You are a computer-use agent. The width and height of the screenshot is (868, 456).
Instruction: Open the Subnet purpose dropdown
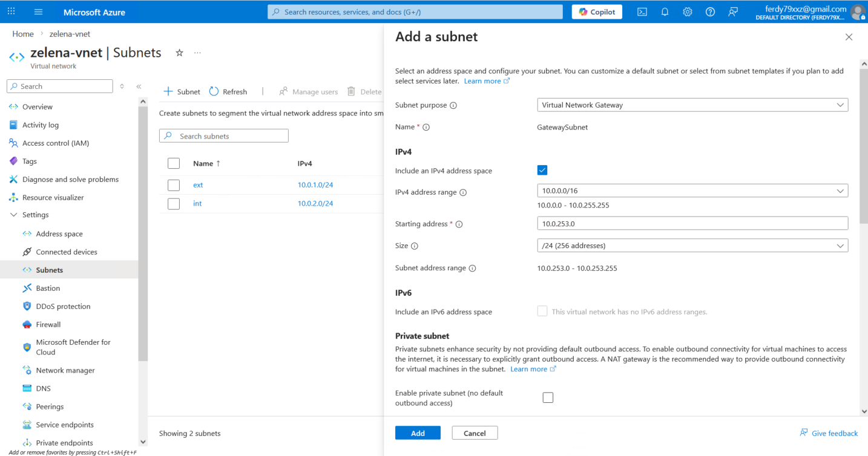[692, 105]
